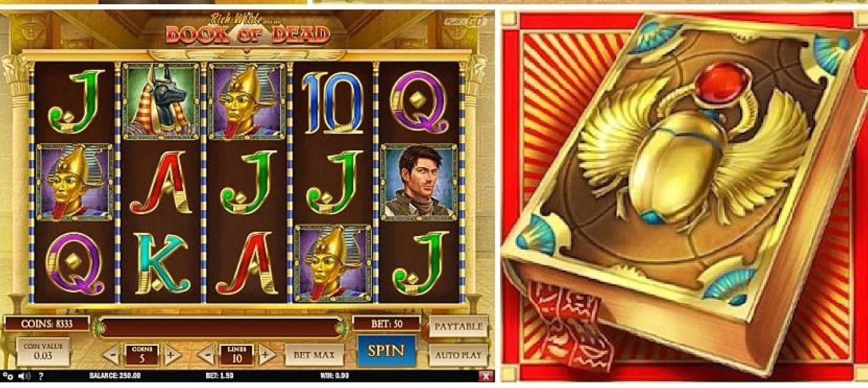
Task: Click the blue SPIN button
Action: (x=386, y=351)
